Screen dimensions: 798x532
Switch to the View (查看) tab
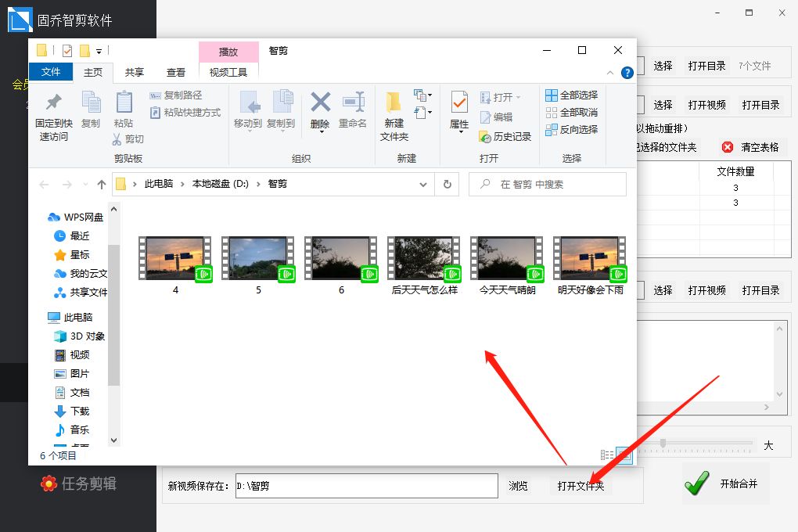175,72
